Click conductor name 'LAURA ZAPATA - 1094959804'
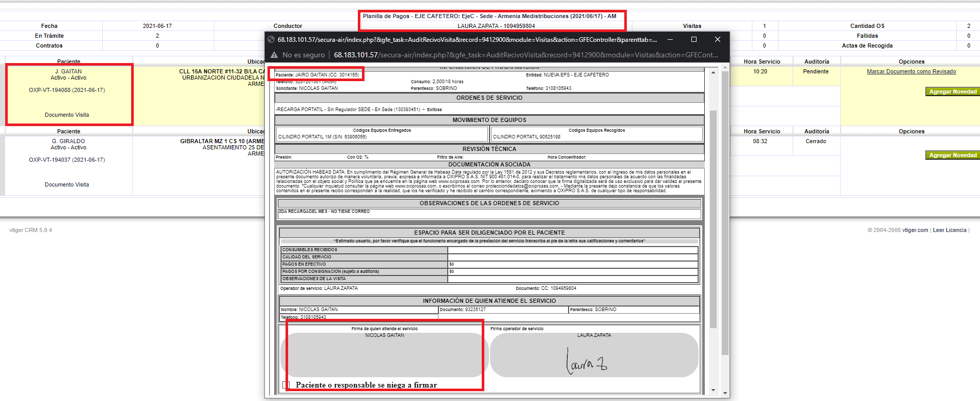This screenshot has height=401, width=980. coord(496,26)
